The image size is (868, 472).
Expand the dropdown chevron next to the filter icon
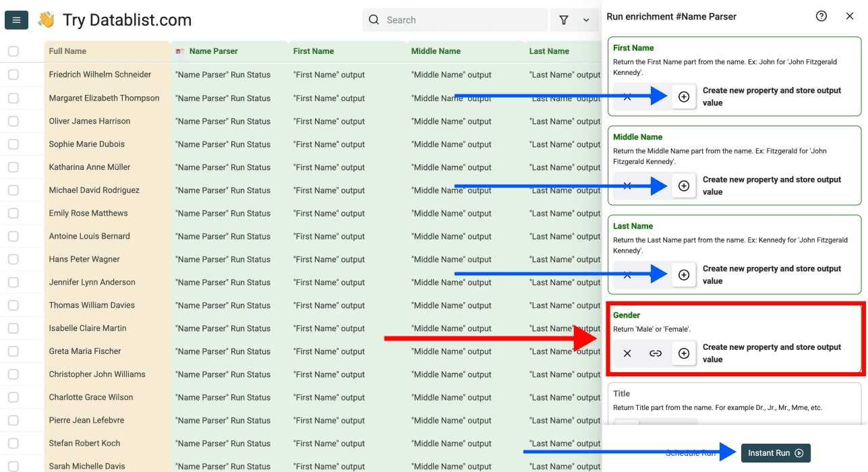[x=586, y=20]
